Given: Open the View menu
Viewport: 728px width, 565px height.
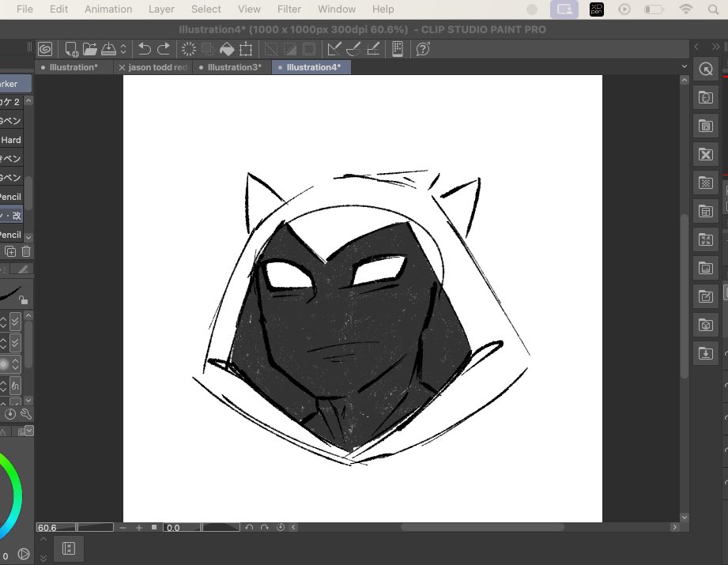Looking at the screenshot, I should pos(249,9).
